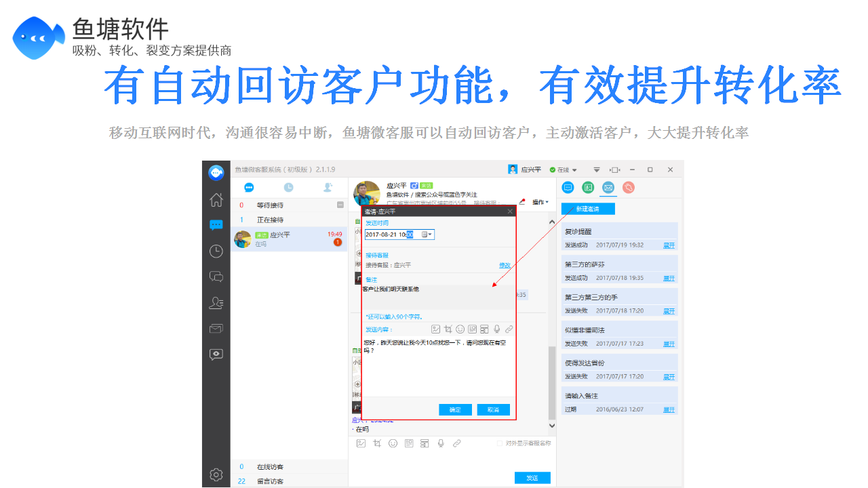Open the emoji picker in the invite dialog

pyautogui.click(x=460, y=329)
